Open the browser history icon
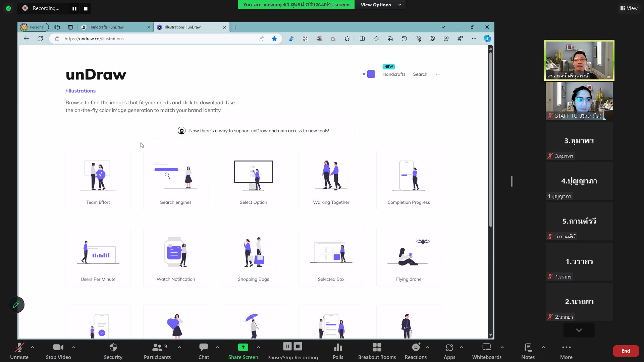The width and height of the screenshot is (644, 362). 404,39
